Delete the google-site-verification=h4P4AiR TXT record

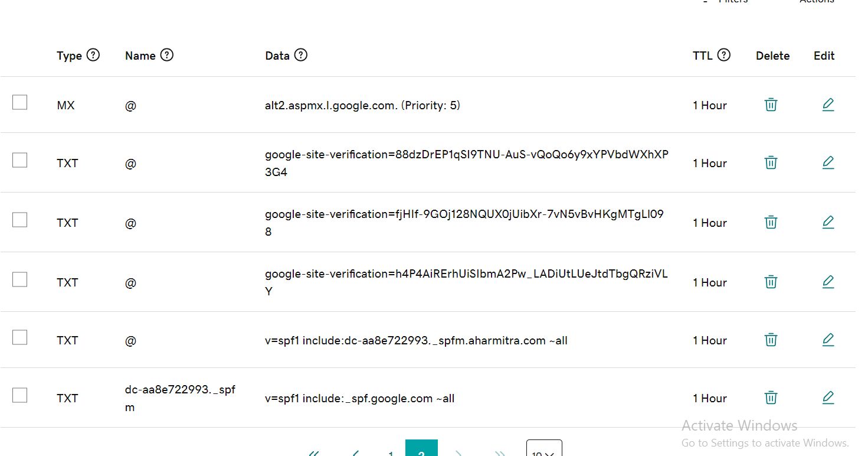pyautogui.click(x=771, y=282)
